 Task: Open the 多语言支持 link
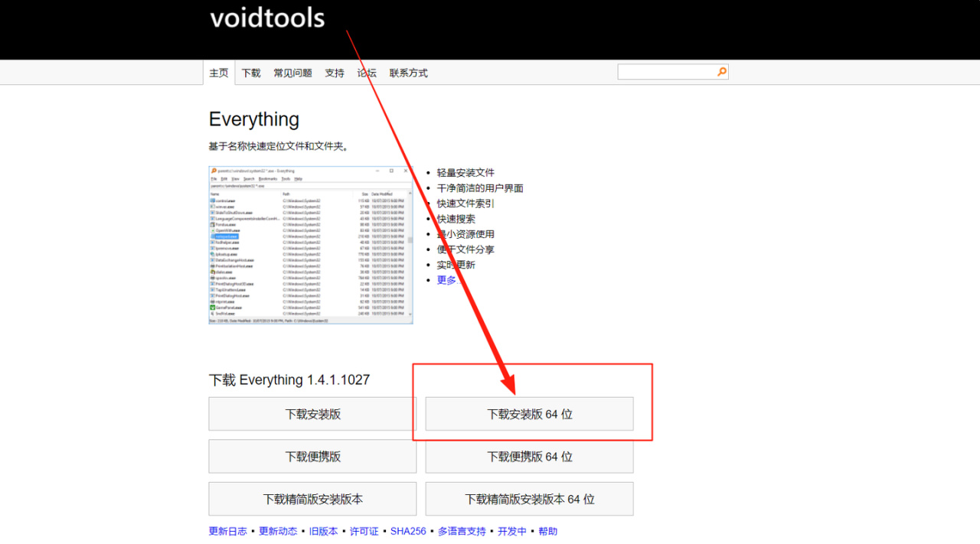(462, 531)
